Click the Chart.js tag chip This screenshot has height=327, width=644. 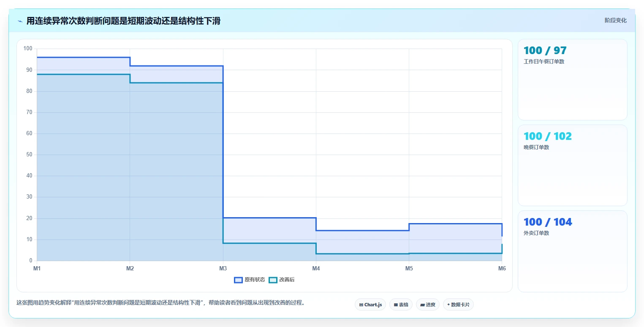coord(370,305)
